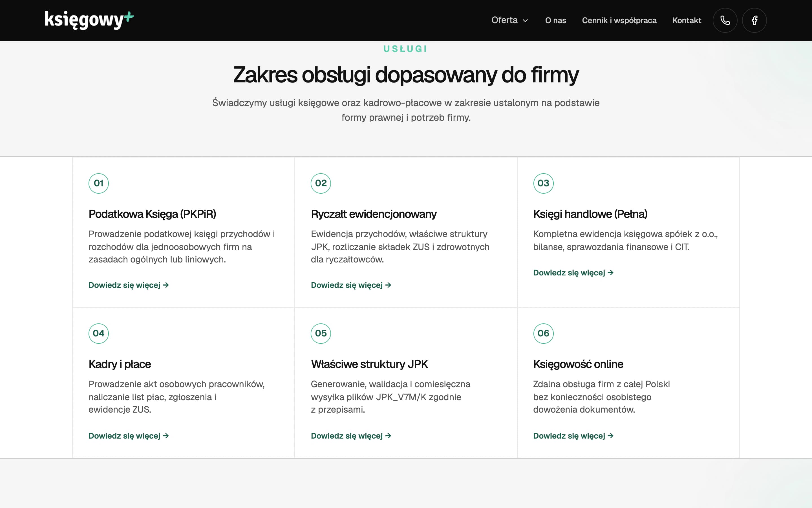The height and width of the screenshot is (508, 812).
Task: Click the 01 number badge
Action: coord(99,183)
